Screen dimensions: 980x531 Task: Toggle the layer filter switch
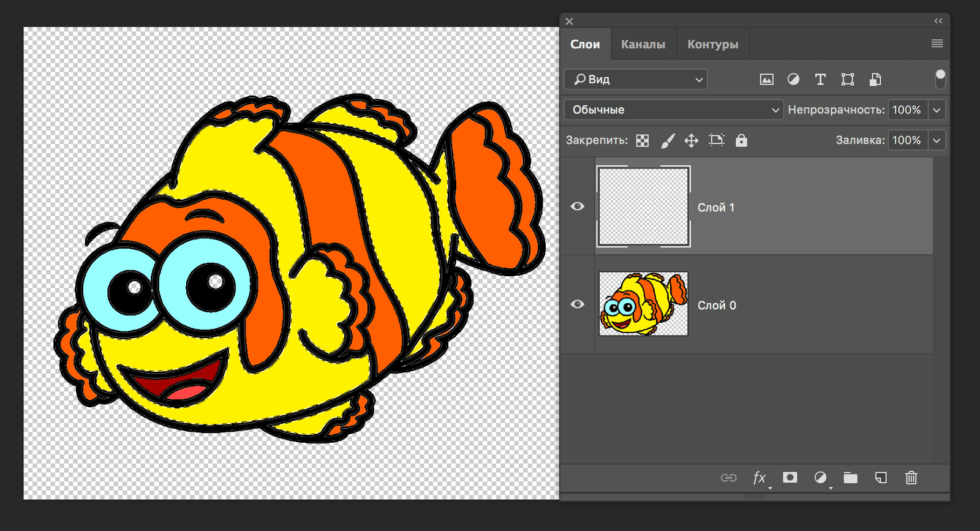pyautogui.click(x=940, y=79)
